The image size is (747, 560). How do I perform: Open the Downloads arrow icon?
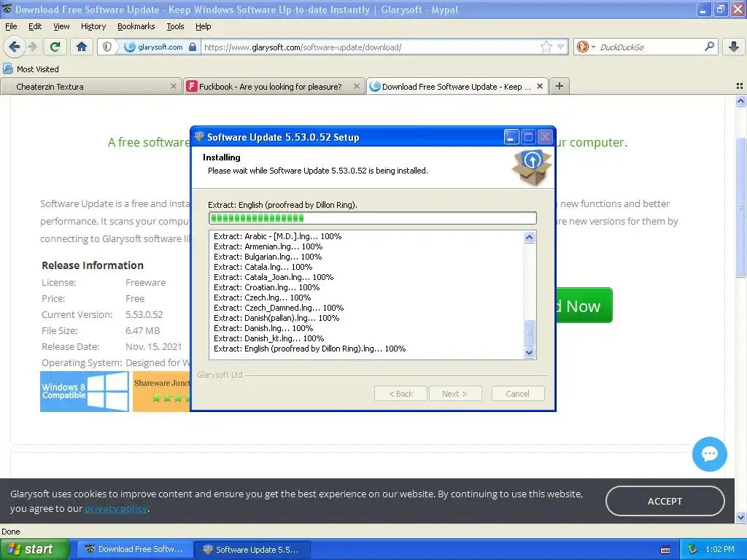(x=734, y=47)
